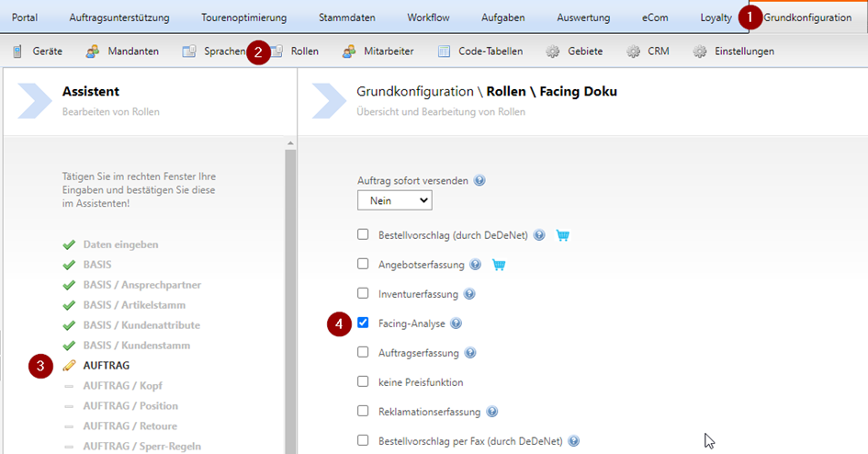Switch to the Tourenoptimierung tab
The width and height of the screenshot is (868, 454).
[x=244, y=17]
